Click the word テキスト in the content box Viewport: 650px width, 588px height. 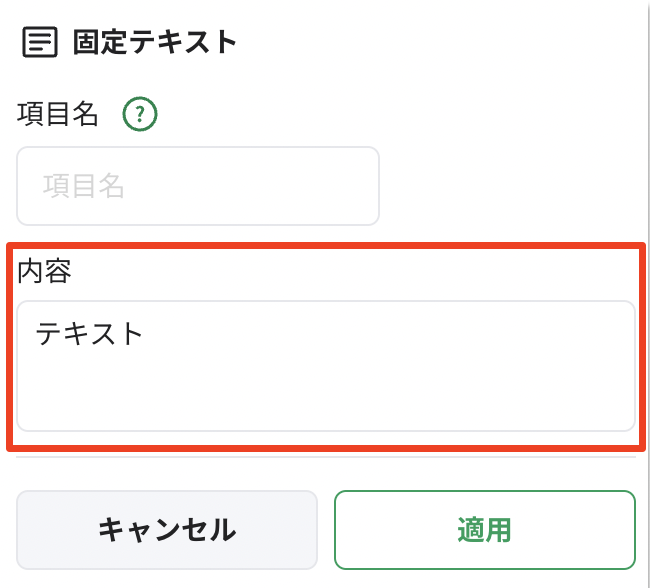(90, 333)
